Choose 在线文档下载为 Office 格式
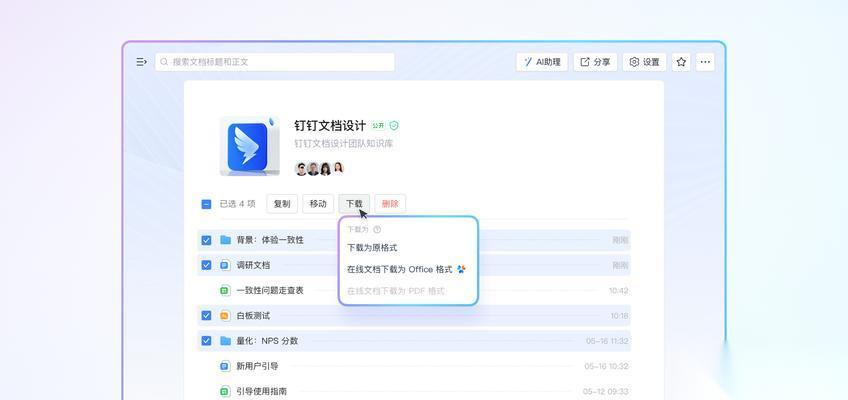Screen dimensions: 848x400 pyautogui.click(x=400, y=269)
